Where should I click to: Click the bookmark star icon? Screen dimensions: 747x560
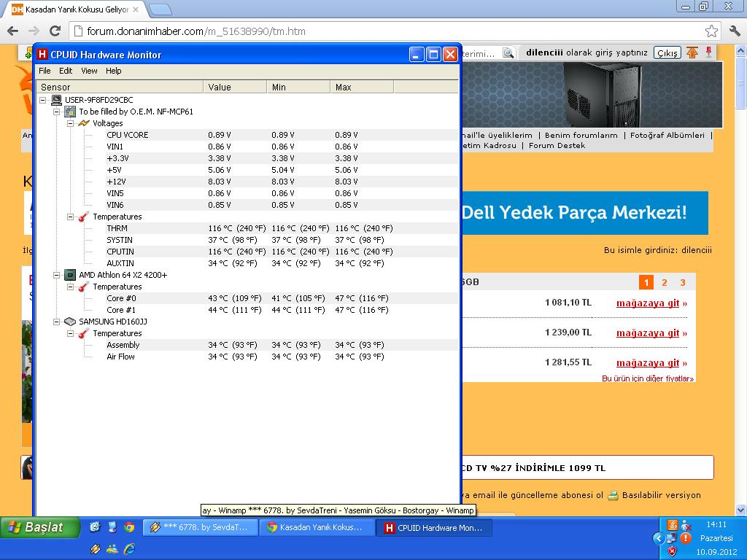(x=711, y=31)
